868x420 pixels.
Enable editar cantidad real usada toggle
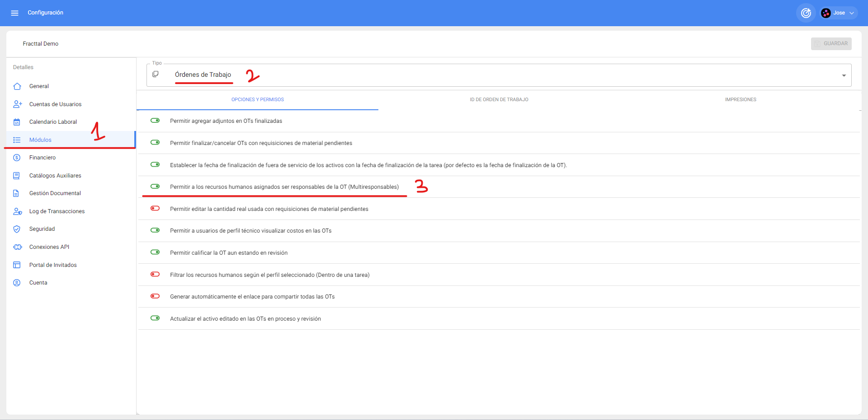tap(155, 209)
